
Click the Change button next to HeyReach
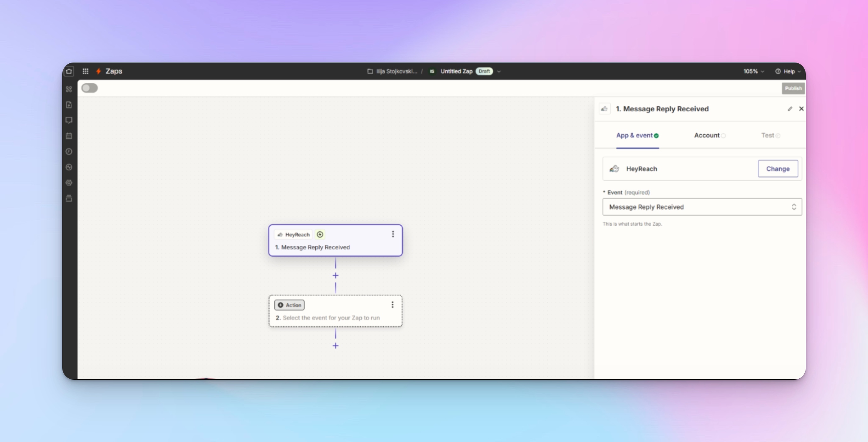point(778,169)
